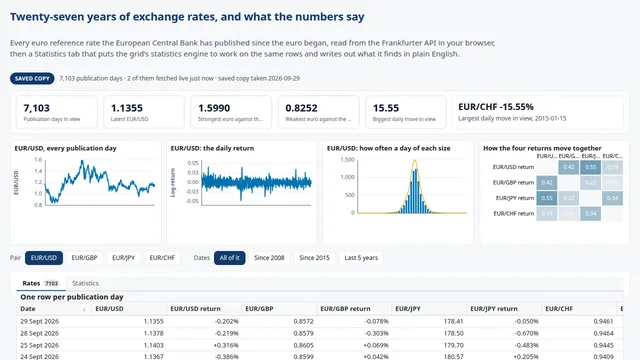
Task: Click the 'EUR/USD, every publication day' line chart
Action: coord(86,193)
